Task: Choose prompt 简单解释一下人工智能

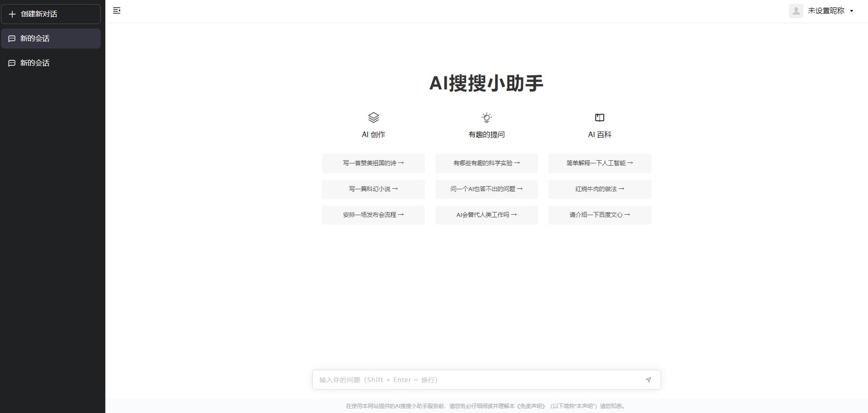Action: pyautogui.click(x=600, y=163)
